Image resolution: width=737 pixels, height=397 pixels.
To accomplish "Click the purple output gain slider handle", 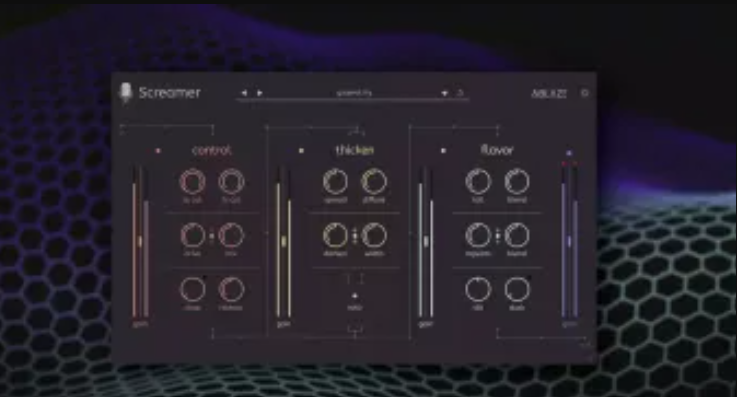I will pyautogui.click(x=569, y=241).
